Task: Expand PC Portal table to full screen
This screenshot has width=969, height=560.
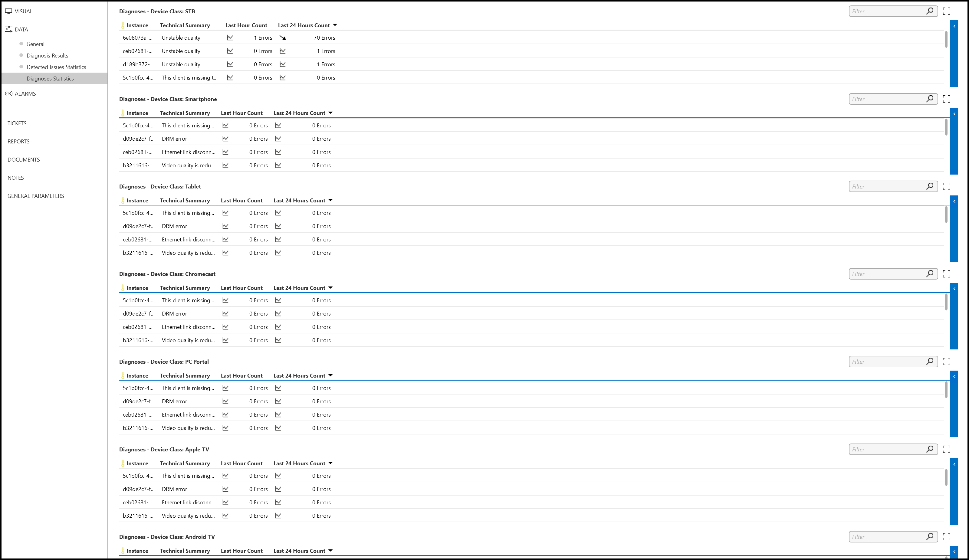Action: (946, 361)
